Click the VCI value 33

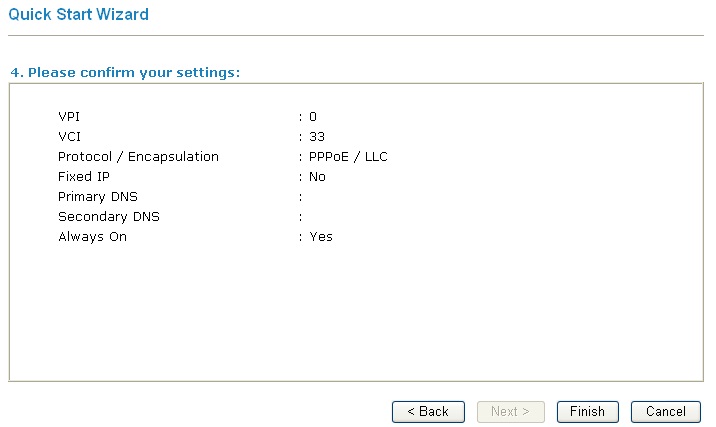pos(316,137)
